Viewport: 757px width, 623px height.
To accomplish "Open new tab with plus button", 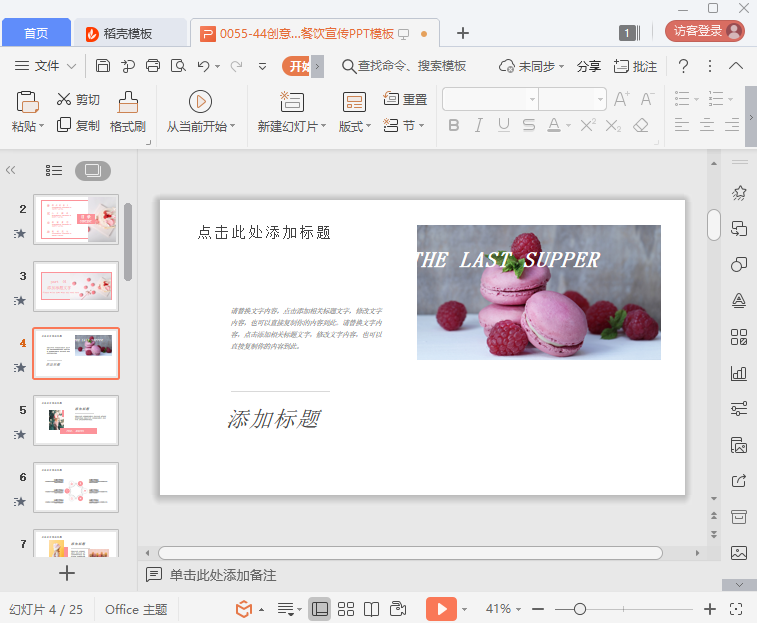I will point(463,33).
